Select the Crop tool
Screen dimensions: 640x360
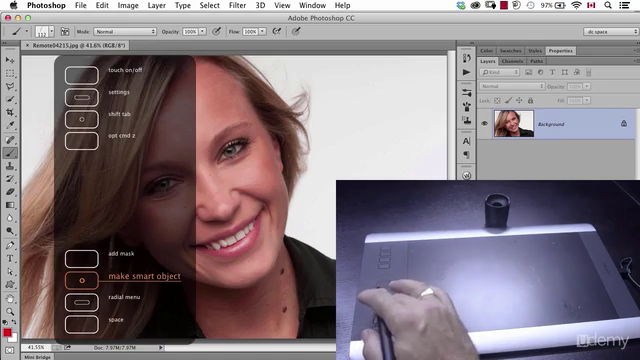pos(10,112)
